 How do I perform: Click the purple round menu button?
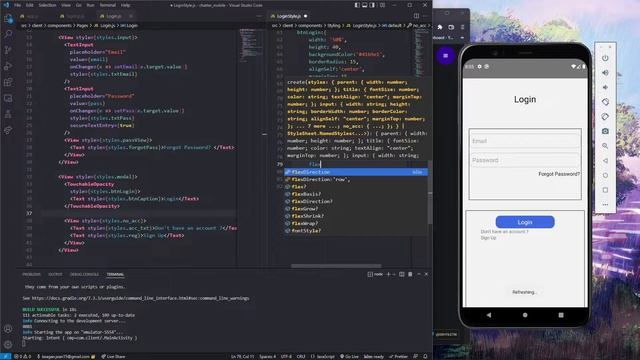tap(445, 56)
